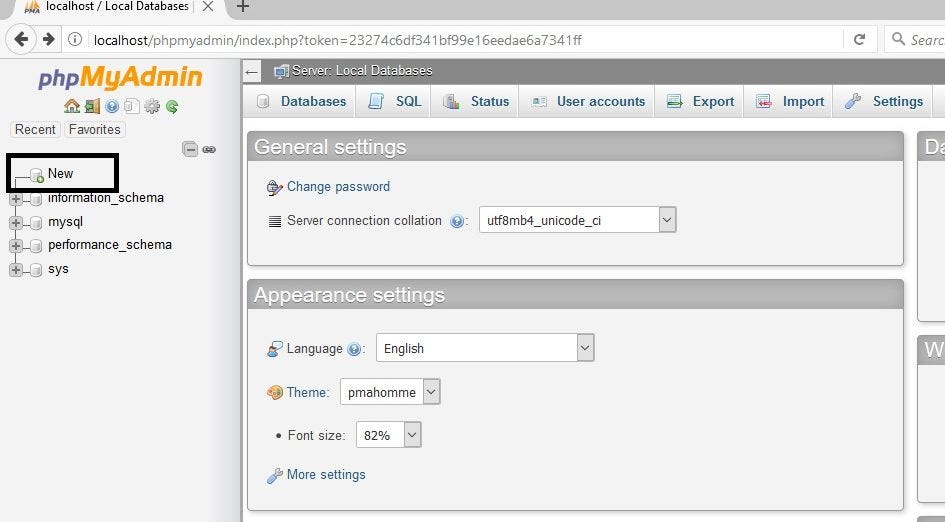Open the Font size 82% dropdown
945x522 pixels.
click(x=389, y=435)
